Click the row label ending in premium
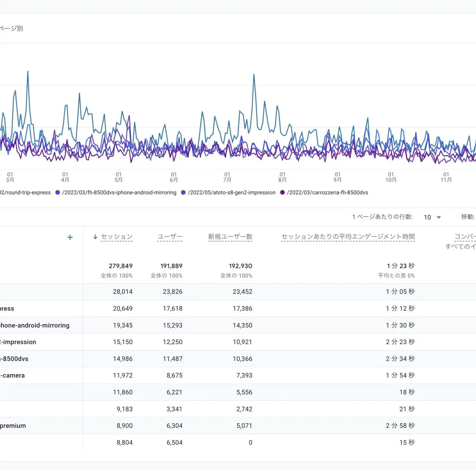Screen dimensions: 476x471 coord(13,426)
